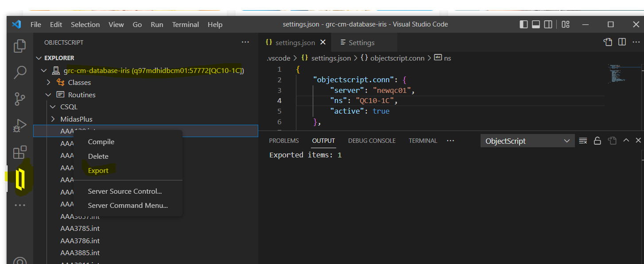Open the ObjectScript output channel dropdown
Screen dimensions: 644x264
[x=527, y=141]
